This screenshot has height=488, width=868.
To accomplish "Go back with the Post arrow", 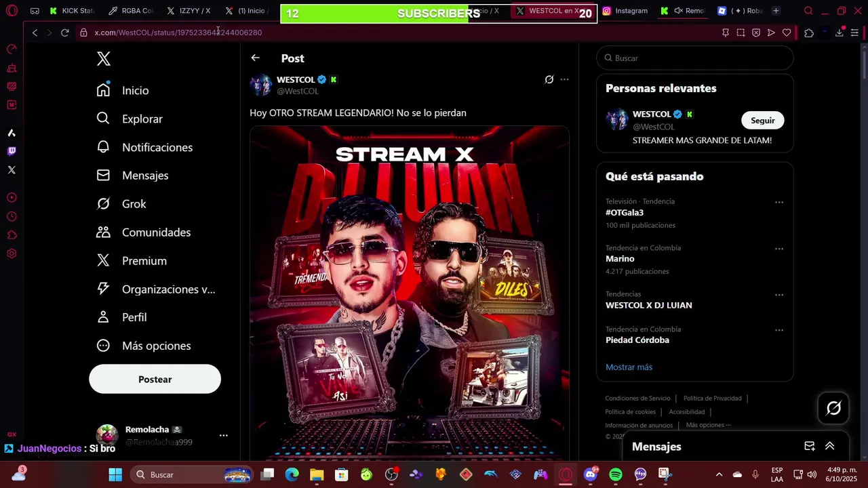I will point(255,58).
